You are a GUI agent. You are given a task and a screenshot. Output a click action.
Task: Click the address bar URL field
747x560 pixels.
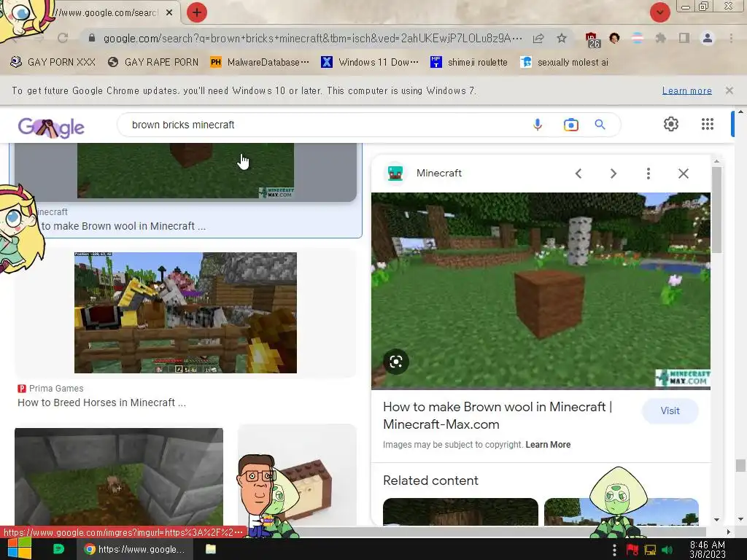click(x=312, y=38)
